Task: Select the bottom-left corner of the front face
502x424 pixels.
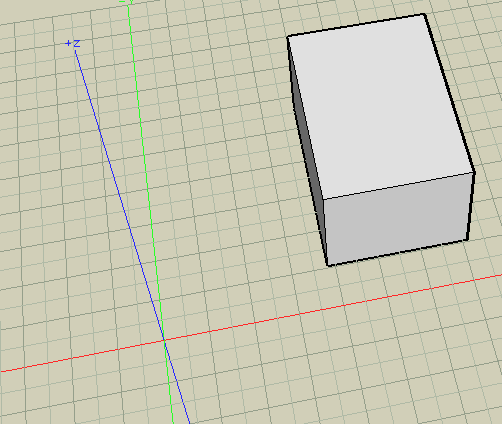Action: click(x=328, y=265)
